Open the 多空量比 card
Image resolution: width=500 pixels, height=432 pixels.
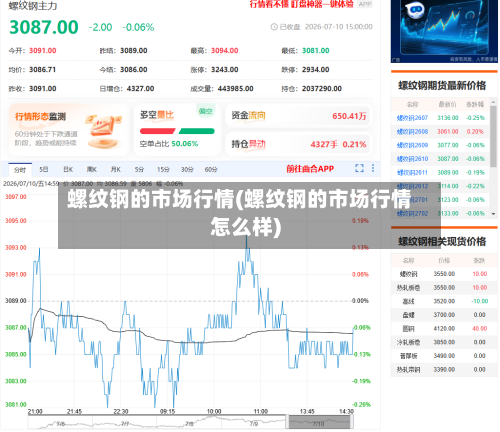177,130
